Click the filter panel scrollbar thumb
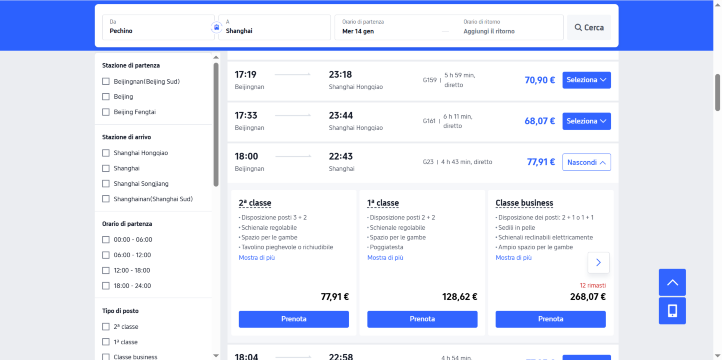The height and width of the screenshot is (360, 722). point(216,124)
